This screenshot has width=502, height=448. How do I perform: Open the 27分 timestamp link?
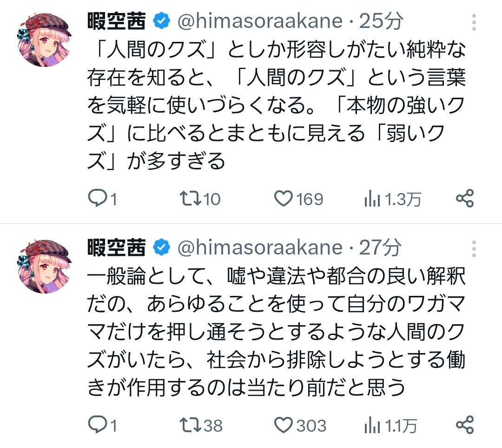[381, 248]
